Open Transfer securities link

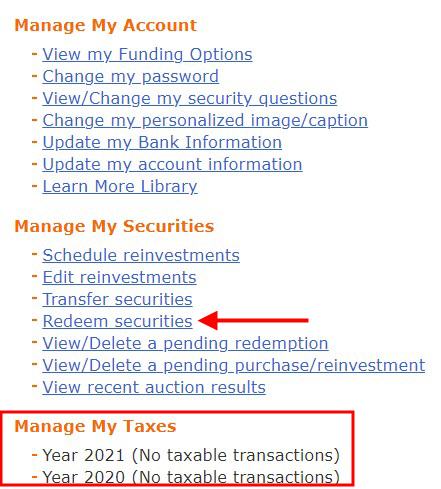point(117,299)
